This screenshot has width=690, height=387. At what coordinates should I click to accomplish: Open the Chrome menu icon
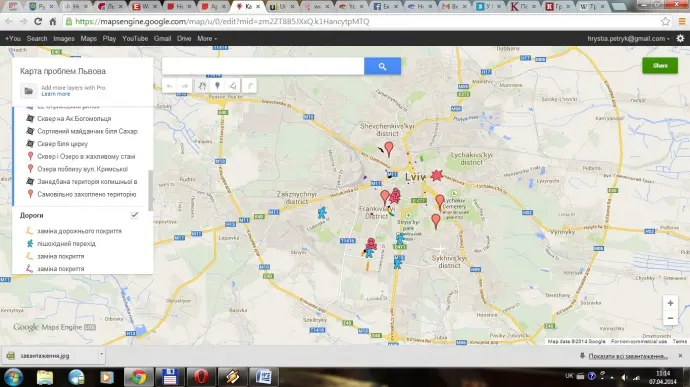pyautogui.click(x=682, y=21)
